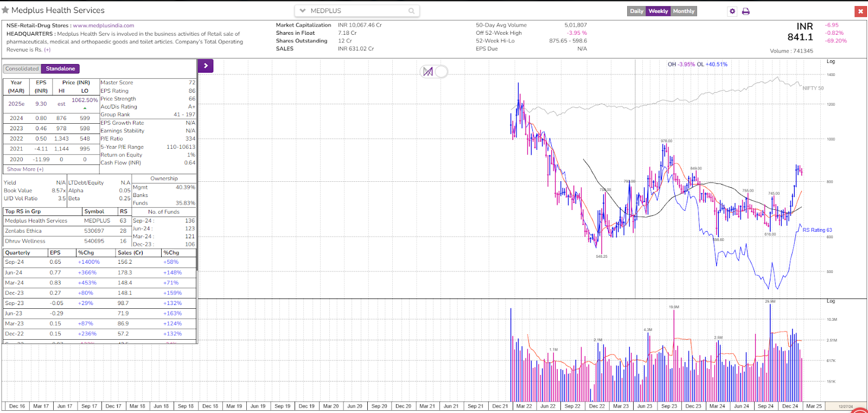
Task: Click the NIFTY 50 index line label
Action: [x=813, y=88]
